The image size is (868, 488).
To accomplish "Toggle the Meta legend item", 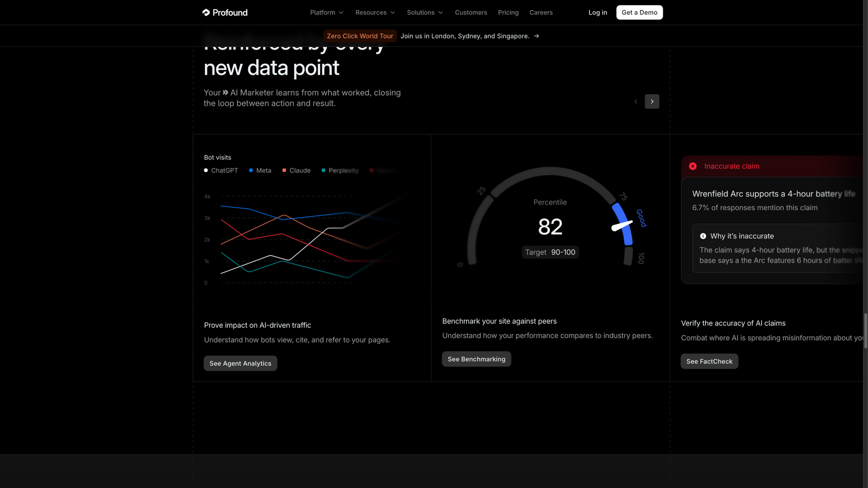I will 260,170.
